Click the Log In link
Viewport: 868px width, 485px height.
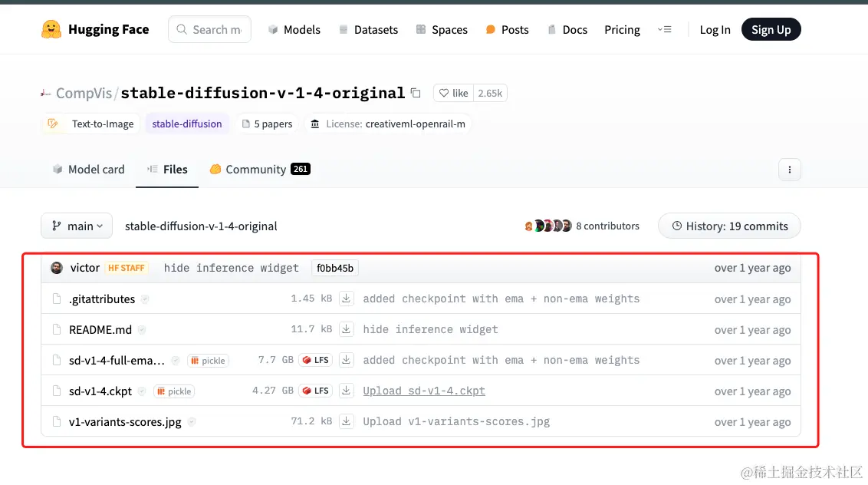click(x=715, y=29)
